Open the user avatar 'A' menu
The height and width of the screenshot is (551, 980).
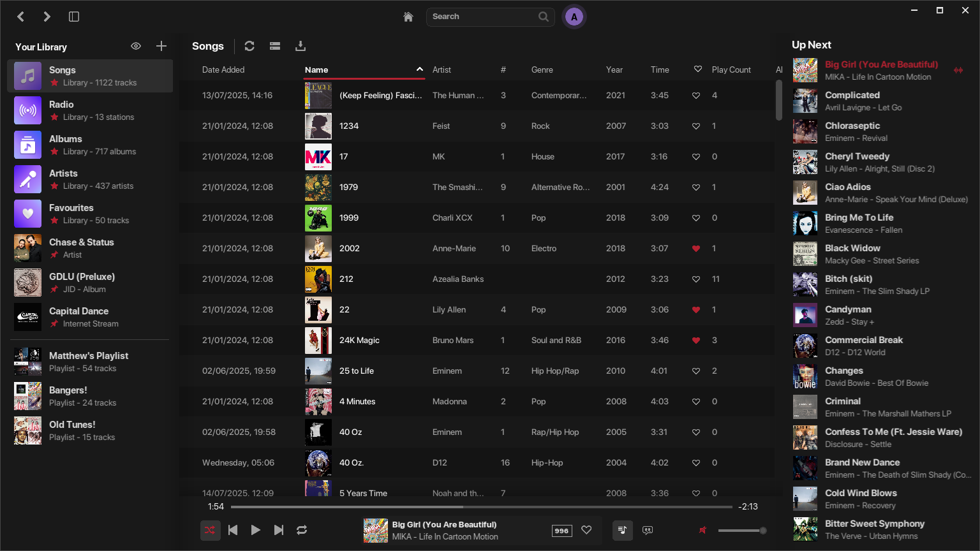coord(574,17)
